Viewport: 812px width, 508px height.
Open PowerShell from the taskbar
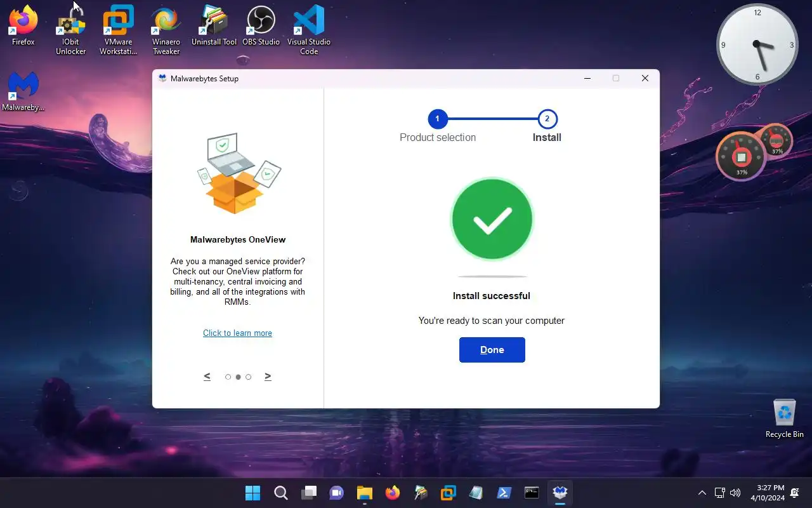504,493
